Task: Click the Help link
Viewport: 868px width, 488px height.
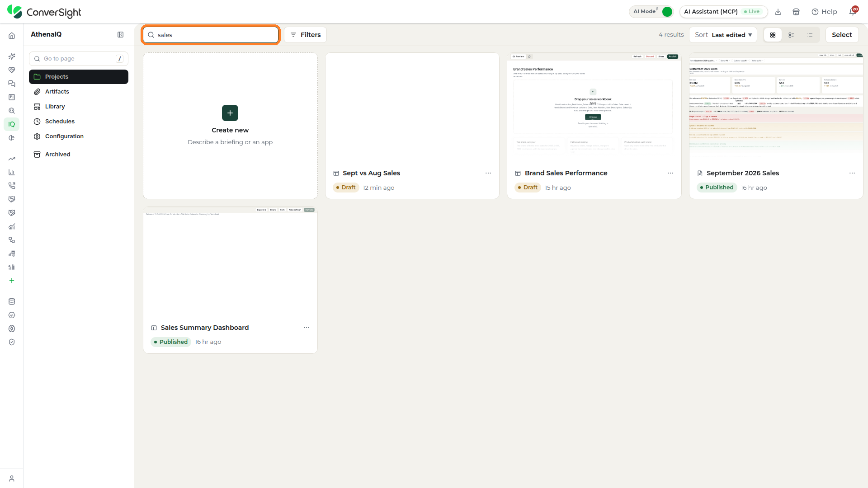Action: coord(824,12)
